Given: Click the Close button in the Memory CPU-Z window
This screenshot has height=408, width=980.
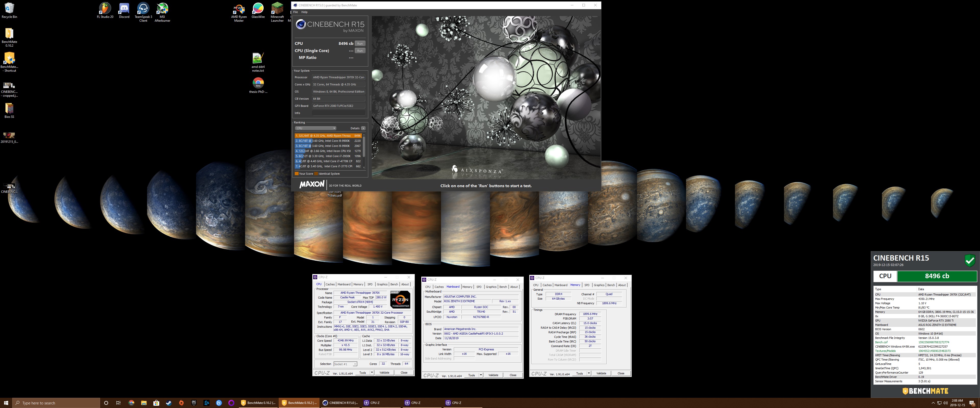Looking at the screenshot, I should point(621,373).
